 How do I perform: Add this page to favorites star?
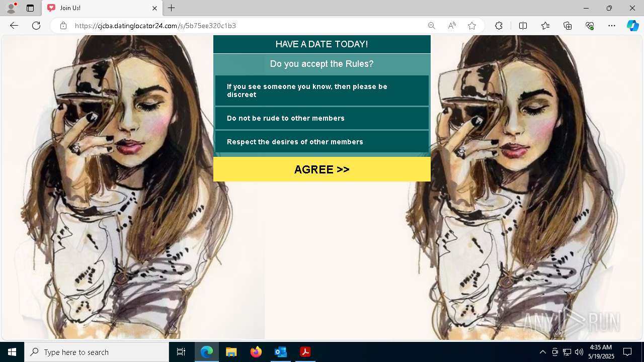pyautogui.click(x=472, y=26)
